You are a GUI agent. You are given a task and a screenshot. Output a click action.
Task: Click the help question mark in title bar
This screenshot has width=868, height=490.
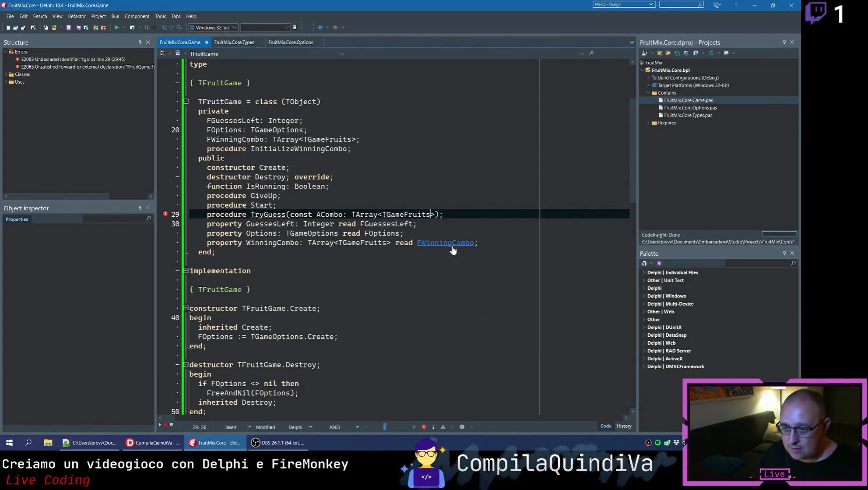pos(736,5)
